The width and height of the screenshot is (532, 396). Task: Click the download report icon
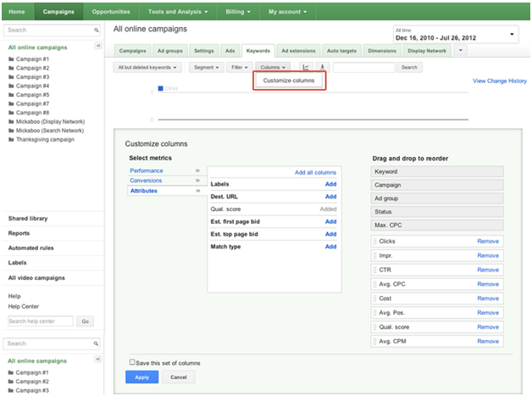(x=322, y=67)
